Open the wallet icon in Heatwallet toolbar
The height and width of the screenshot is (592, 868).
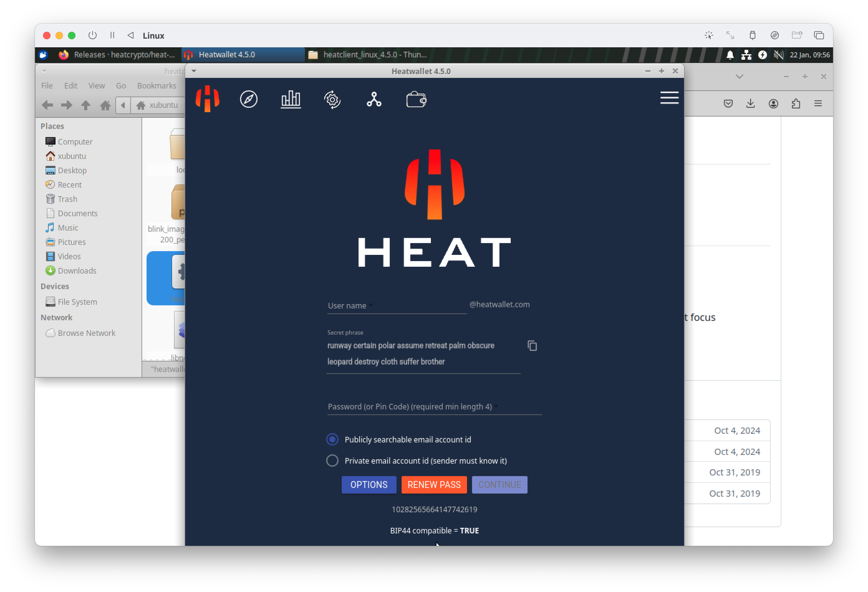pyautogui.click(x=417, y=100)
